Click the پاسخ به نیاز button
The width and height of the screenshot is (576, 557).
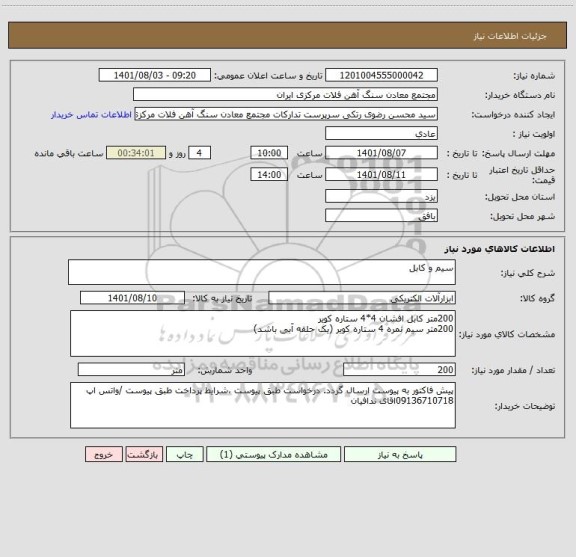[x=400, y=454]
